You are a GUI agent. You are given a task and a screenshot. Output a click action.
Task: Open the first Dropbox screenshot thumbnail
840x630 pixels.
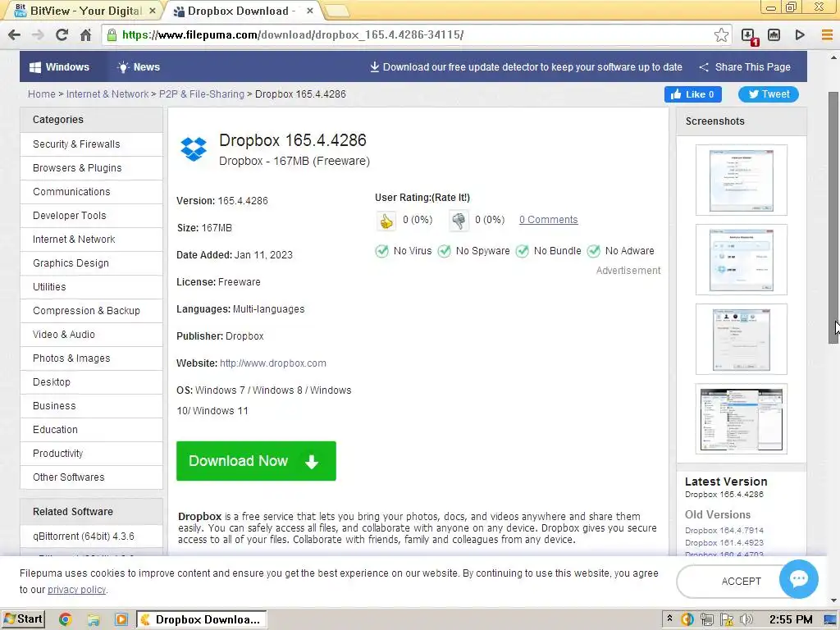pos(741,180)
